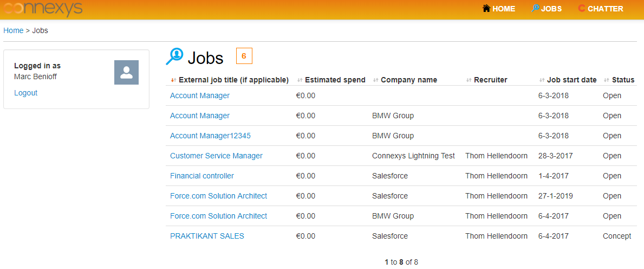
Task: Open the CHATTER menu item
Action: point(606,9)
